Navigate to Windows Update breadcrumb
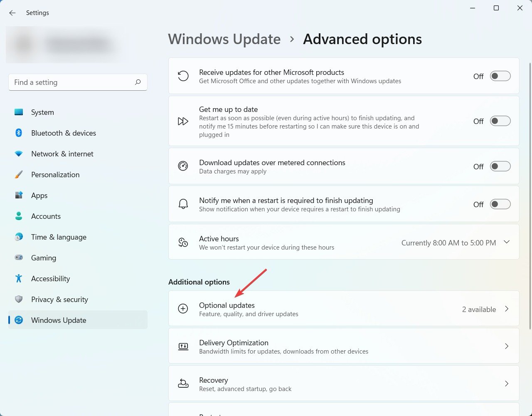This screenshot has width=532, height=416. pos(224,39)
